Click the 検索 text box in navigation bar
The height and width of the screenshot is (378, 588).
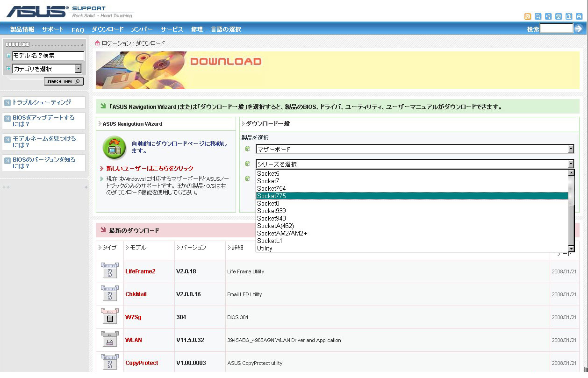click(x=556, y=29)
